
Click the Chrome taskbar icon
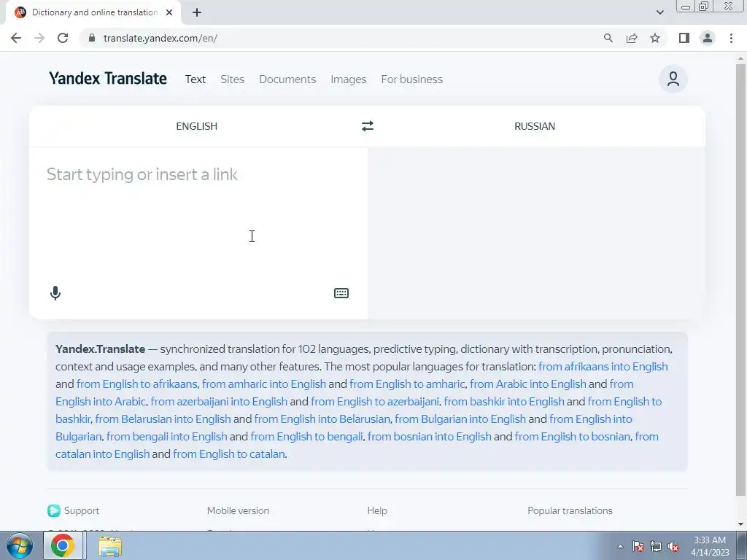(x=63, y=545)
